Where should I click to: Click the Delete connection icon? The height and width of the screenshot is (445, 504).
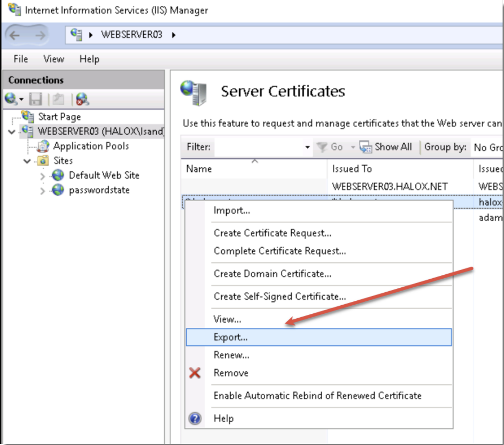pyautogui.click(x=82, y=99)
